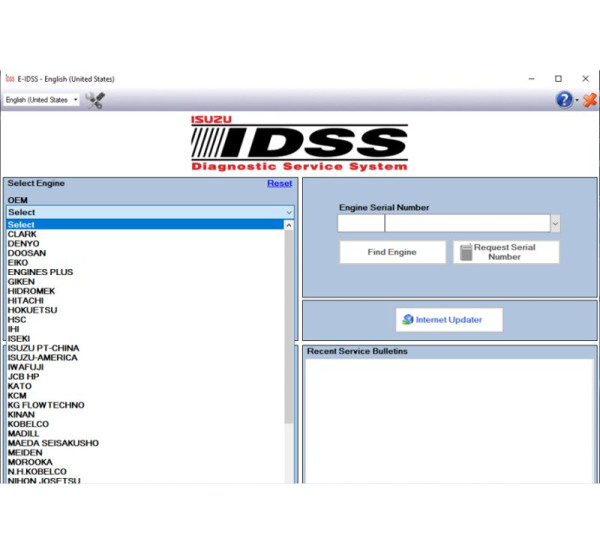Click the engine serial prefix input field
The image size is (600, 554).
360,224
